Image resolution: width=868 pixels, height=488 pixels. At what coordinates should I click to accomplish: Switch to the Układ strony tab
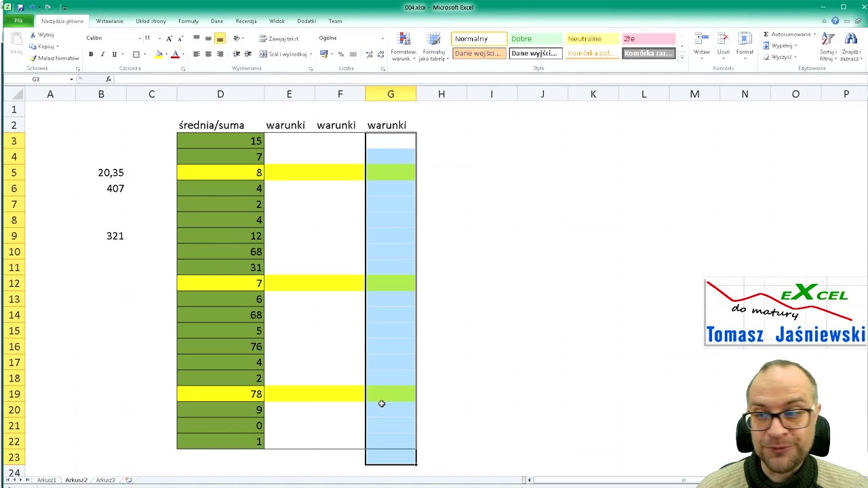tap(151, 21)
